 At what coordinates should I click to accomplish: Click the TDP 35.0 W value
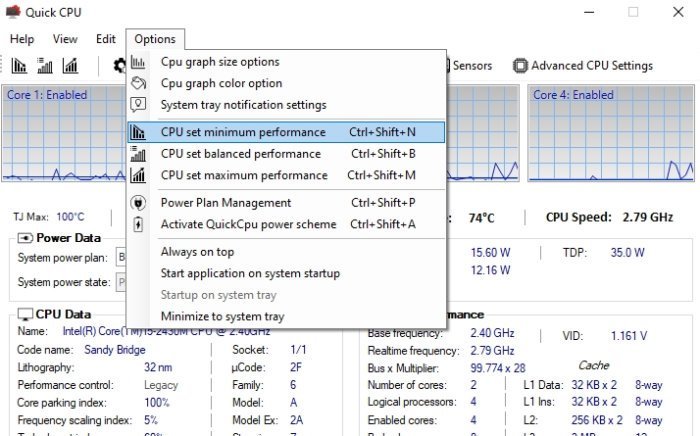[x=627, y=253]
